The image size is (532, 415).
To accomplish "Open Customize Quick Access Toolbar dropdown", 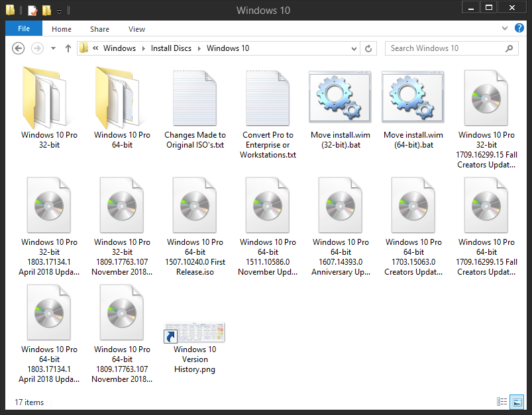I will click(x=59, y=11).
